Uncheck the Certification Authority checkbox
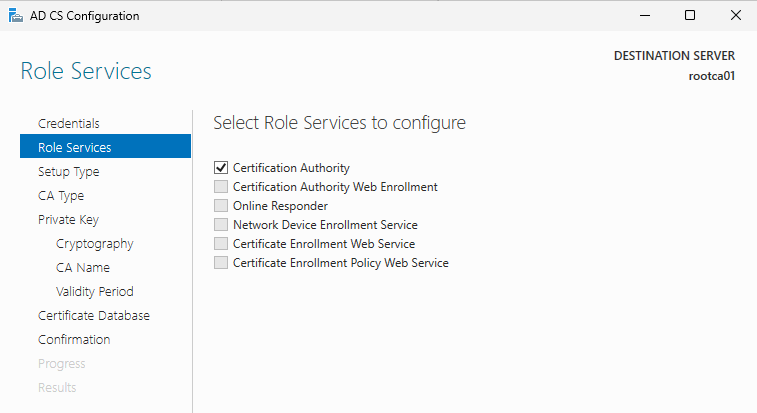 (x=221, y=168)
